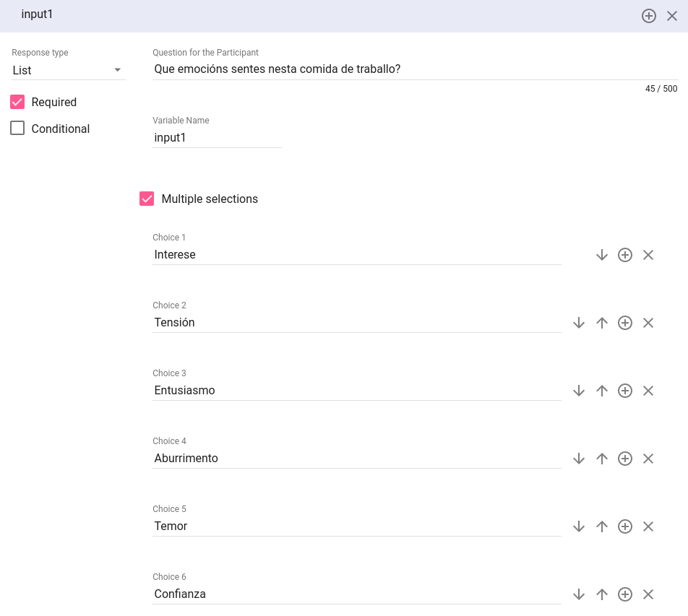
Task: Uncheck the Required checkbox
Action: coord(18,102)
